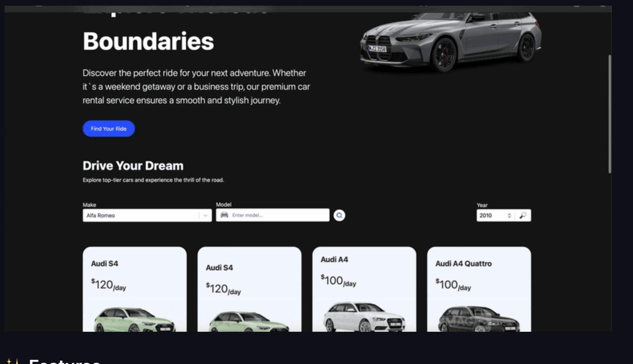Click the sparkle icon beside Features heading
633x364 pixels.
click(x=13, y=361)
